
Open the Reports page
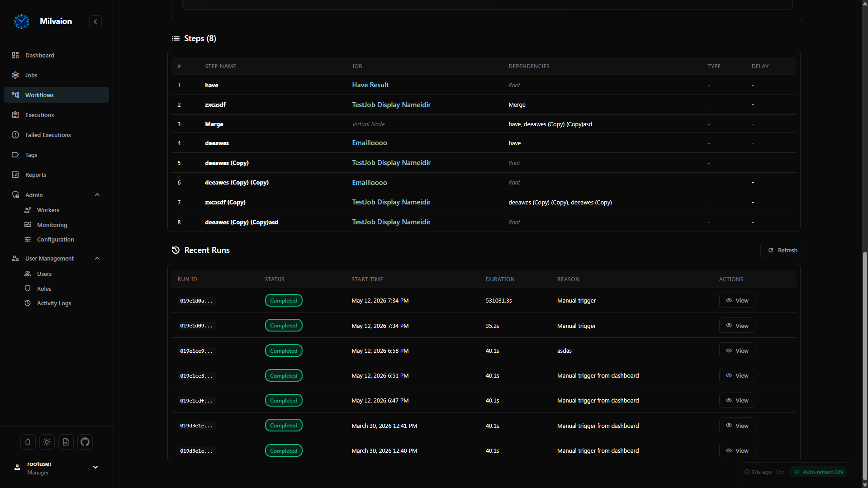tap(56, 175)
